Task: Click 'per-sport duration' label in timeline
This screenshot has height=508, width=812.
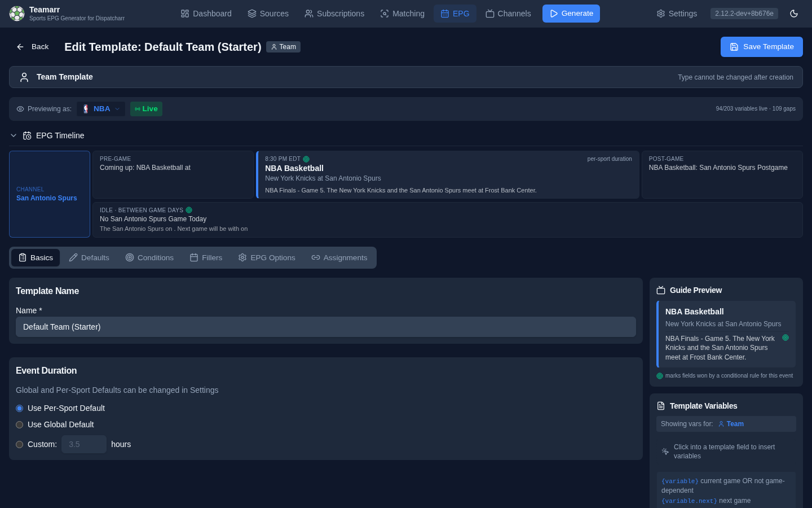Action: pos(610,159)
